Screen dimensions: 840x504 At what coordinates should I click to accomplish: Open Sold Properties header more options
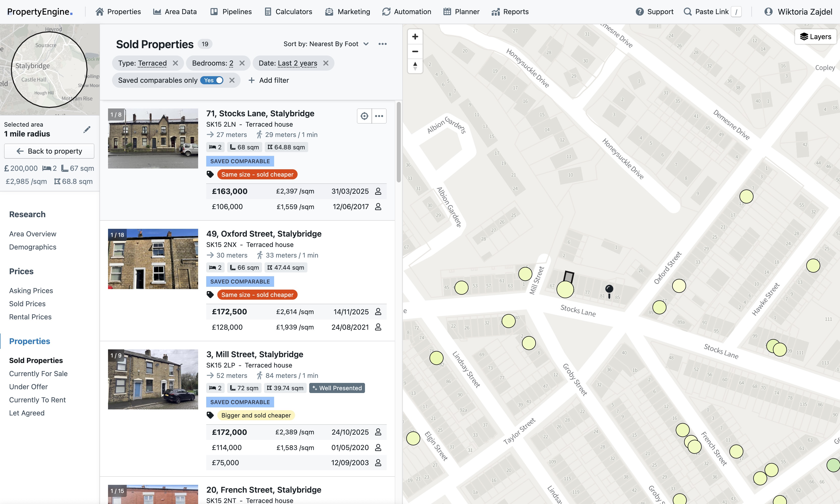pyautogui.click(x=383, y=44)
